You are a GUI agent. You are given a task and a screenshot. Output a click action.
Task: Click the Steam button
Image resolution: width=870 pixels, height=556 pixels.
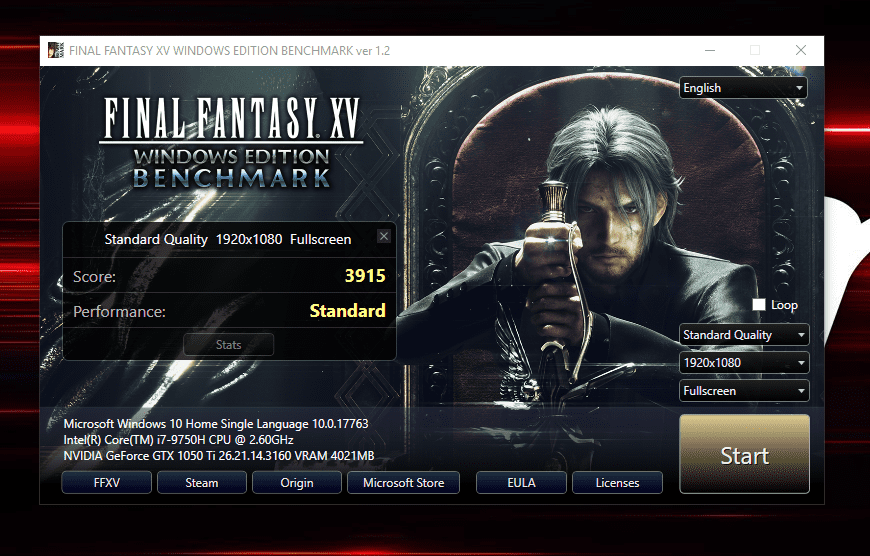pyautogui.click(x=202, y=483)
